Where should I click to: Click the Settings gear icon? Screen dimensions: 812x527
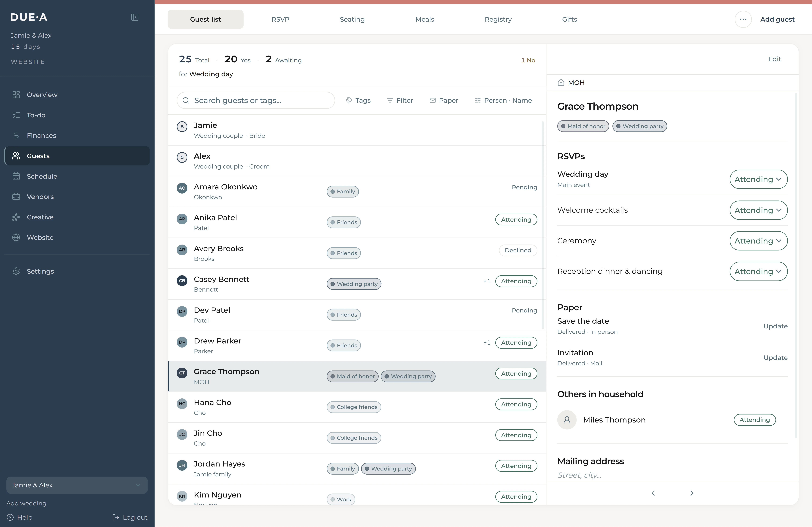16,271
